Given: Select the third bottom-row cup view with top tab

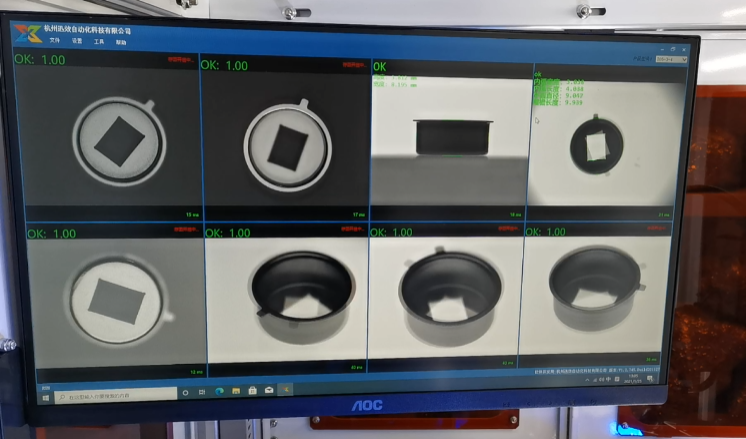Looking at the screenshot, I should (x=445, y=298).
